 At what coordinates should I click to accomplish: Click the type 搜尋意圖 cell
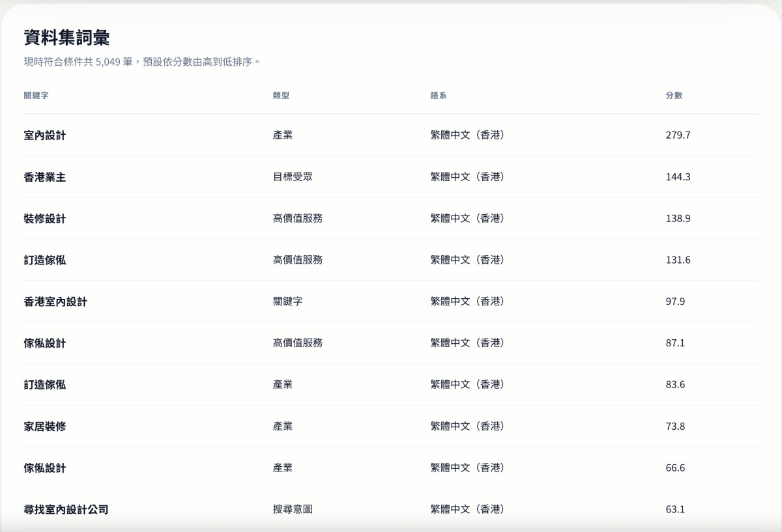(293, 509)
